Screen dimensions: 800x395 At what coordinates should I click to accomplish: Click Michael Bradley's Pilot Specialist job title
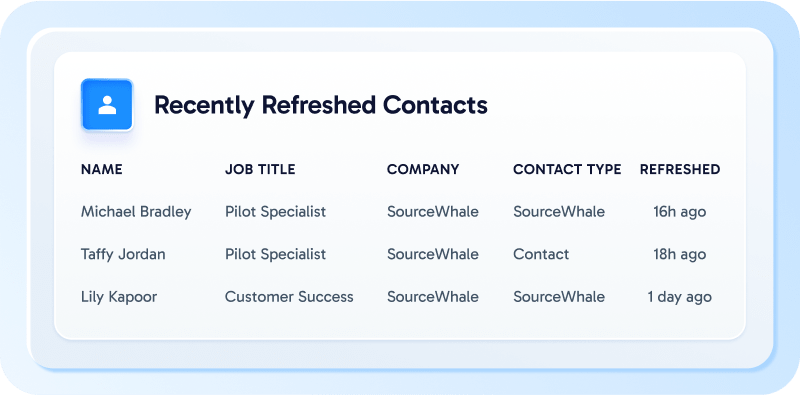(x=276, y=212)
